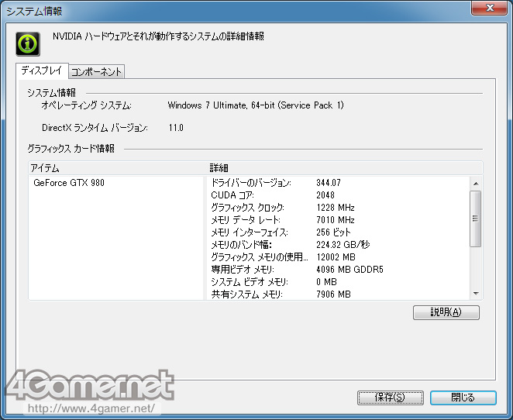Select the システム ビデオ メモリ label

pyautogui.click(x=250, y=282)
